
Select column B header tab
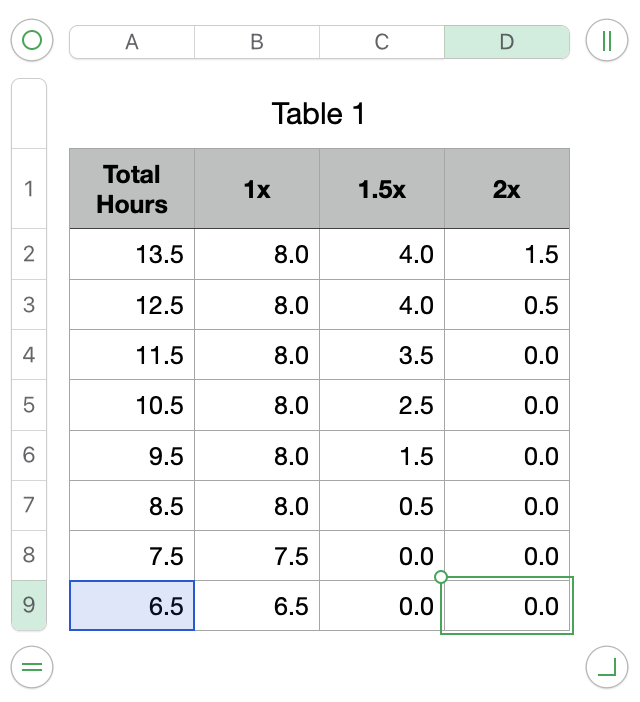[x=257, y=42]
